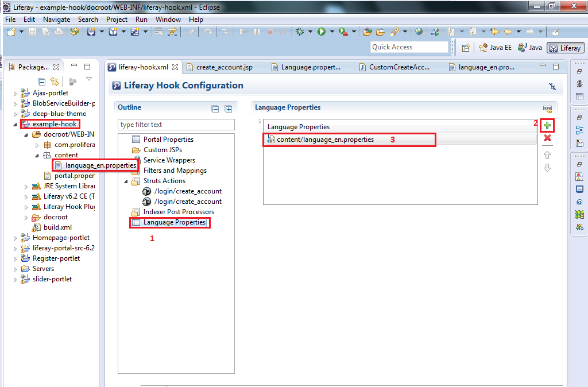588x387 pixels.
Task: Delete the selected entry using red X icon
Action: pyautogui.click(x=547, y=138)
